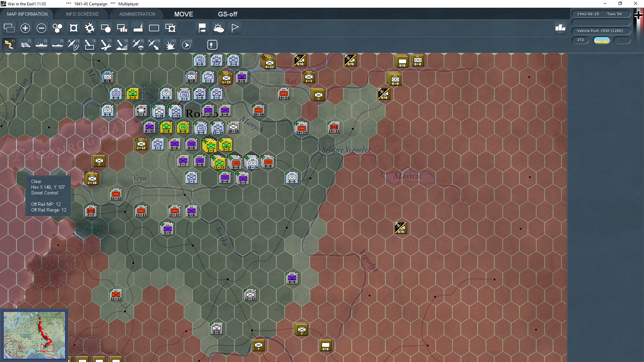
Task: Select the counter labeled 3=20
Action: pyautogui.click(x=159, y=112)
